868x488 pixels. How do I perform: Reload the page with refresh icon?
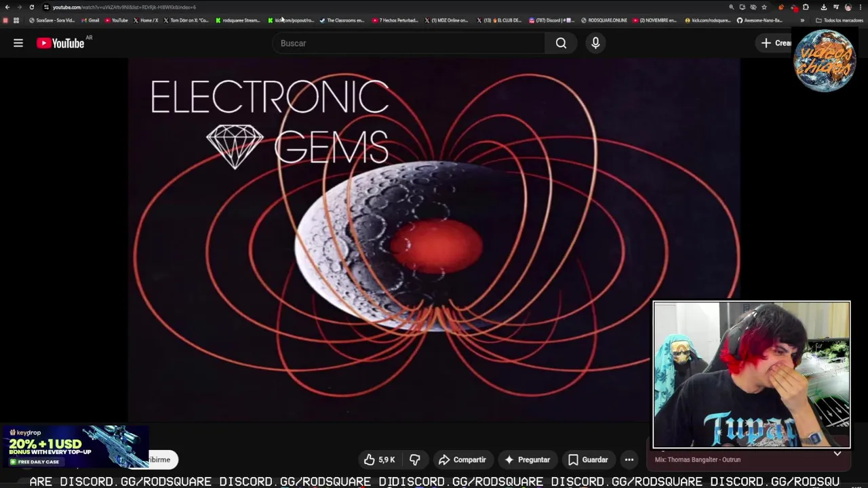point(31,7)
